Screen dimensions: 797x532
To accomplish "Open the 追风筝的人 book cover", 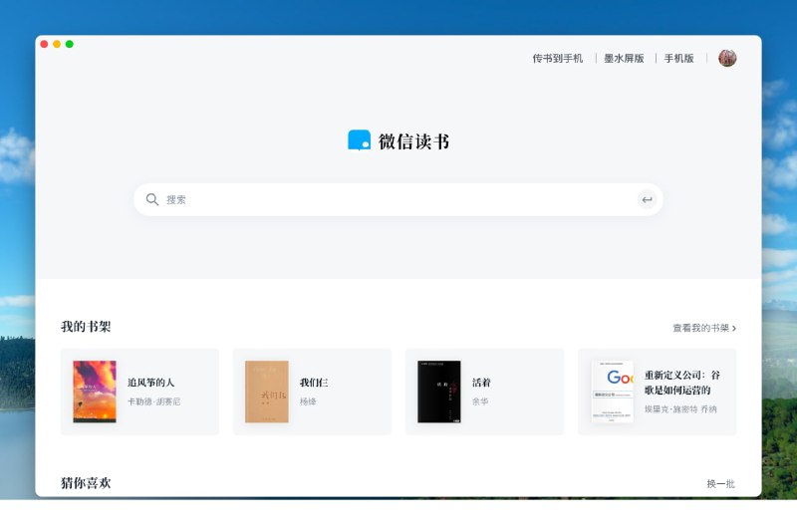I will tap(95, 392).
